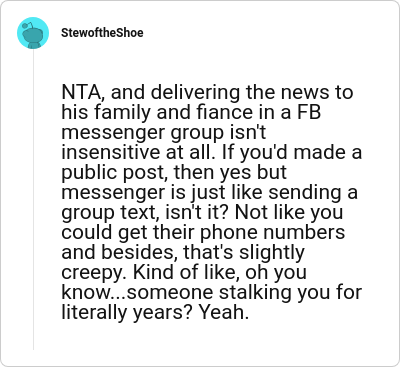Click the line "could get their phone numbers"
Screen dimensions: 400x367
(x=203, y=232)
